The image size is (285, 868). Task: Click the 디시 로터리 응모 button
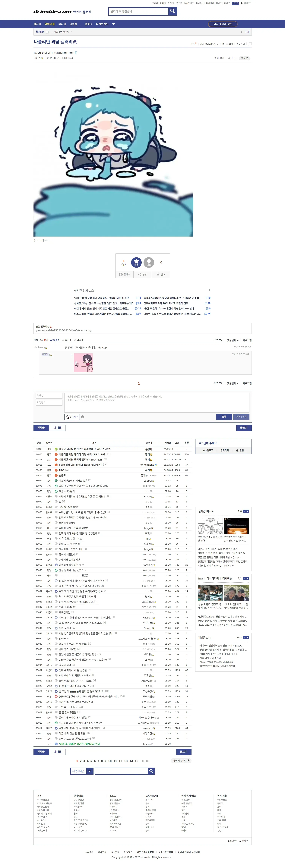coord(223,24)
